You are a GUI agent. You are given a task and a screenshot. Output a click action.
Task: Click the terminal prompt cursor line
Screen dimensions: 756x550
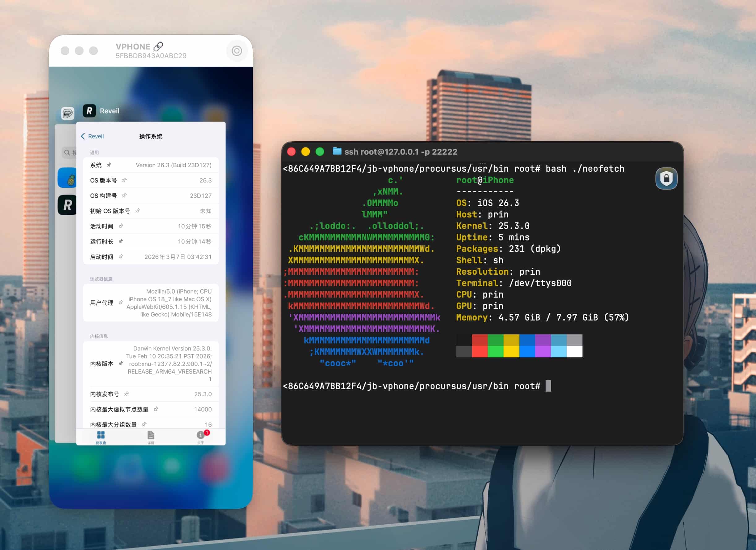click(548, 386)
